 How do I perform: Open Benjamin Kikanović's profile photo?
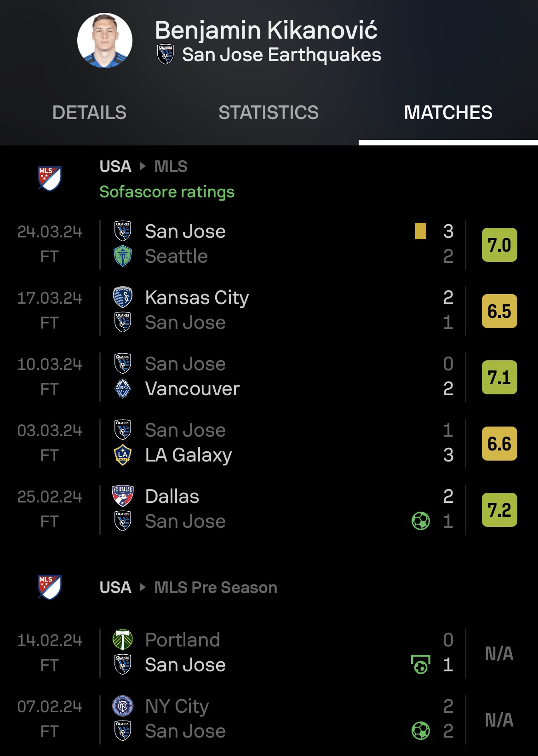pyautogui.click(x=105, y=40)
